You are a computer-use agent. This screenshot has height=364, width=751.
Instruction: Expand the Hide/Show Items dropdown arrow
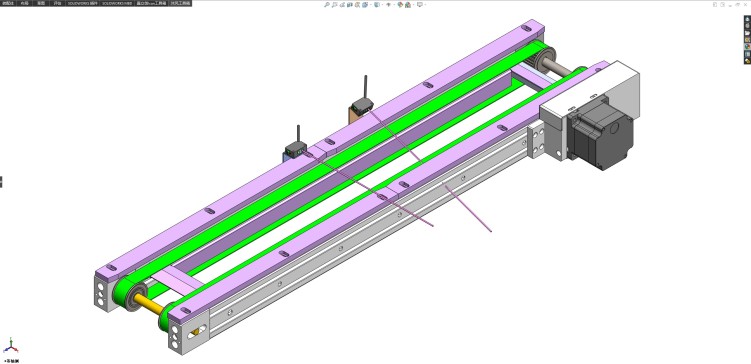pyautogui.click(x=395, y=5)
